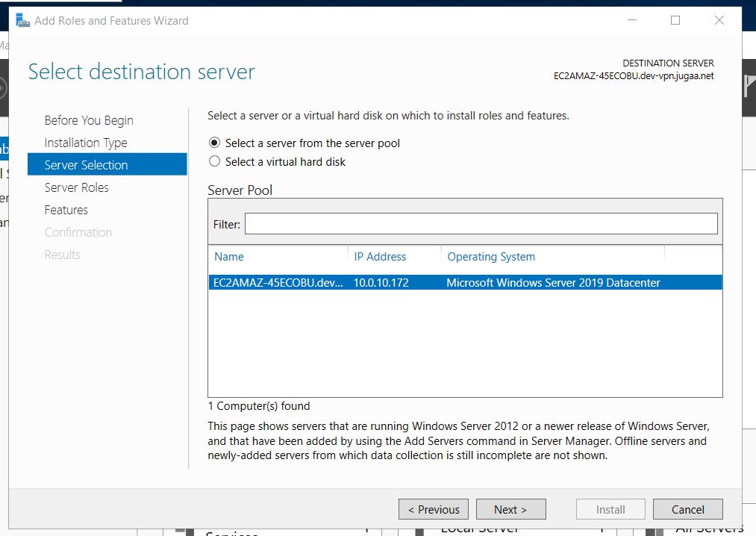Proceed with the Next button
The height and width of the screenshot is (536, 756).
(x=510, y=509)
